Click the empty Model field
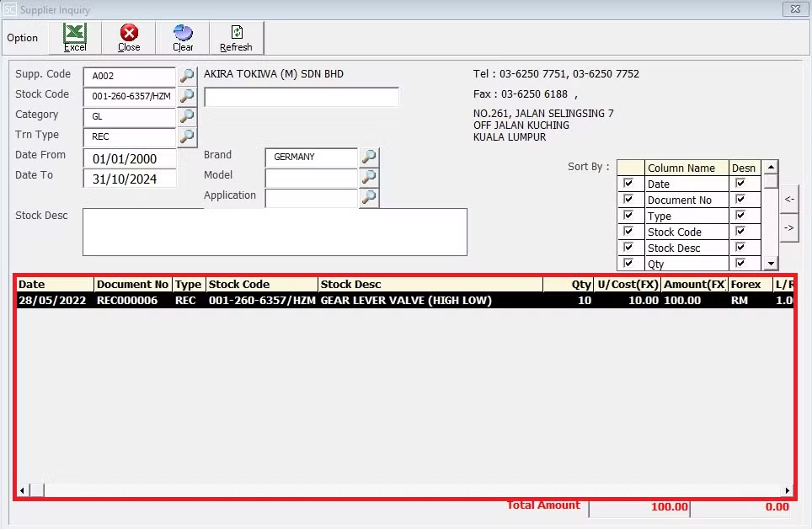 coord(311,177)
